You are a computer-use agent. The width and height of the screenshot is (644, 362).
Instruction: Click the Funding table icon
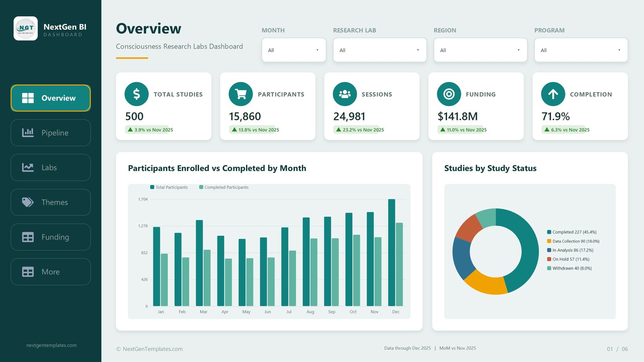coord(28,237)
